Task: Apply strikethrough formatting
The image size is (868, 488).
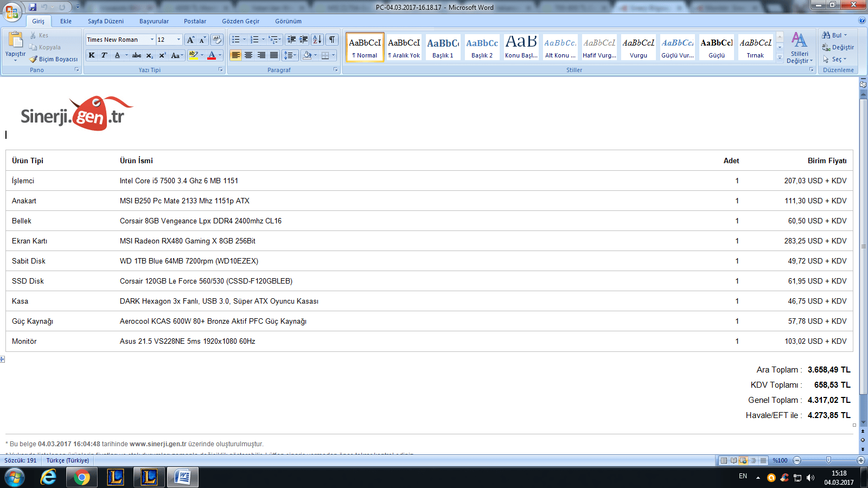Action: pos(137,55)
